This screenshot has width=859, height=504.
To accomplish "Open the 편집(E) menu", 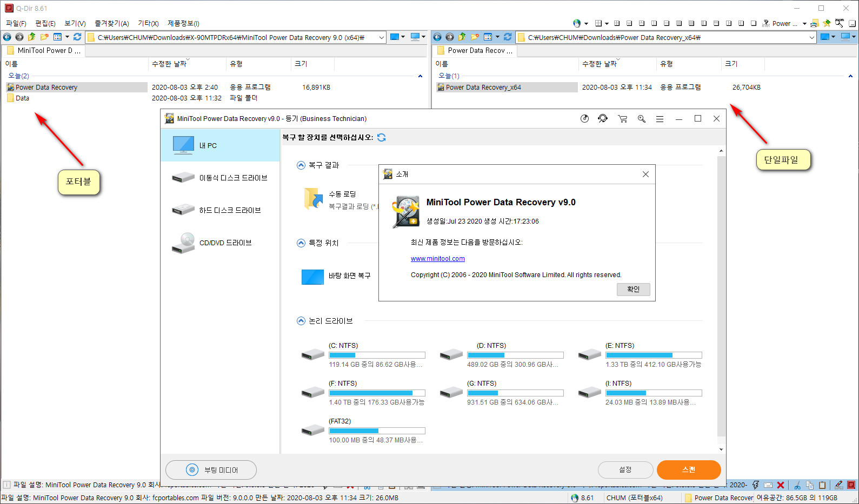I will coord(45,23).
